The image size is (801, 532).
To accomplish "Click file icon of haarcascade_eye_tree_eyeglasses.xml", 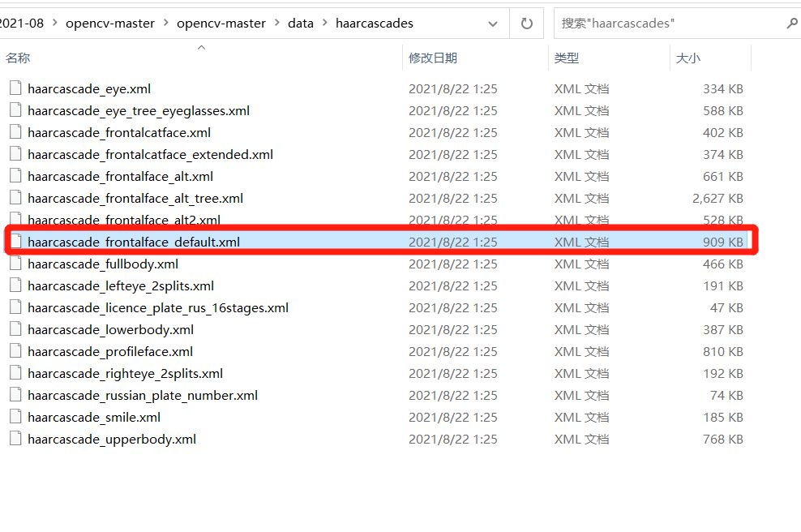I will click(x=16, y=109).
